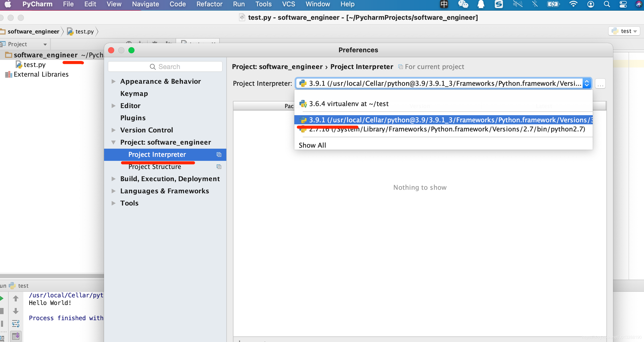This screenshot has width=644, height=342.
Task: Click the External Libraries icon in the project tree
Action: point(8,74)
